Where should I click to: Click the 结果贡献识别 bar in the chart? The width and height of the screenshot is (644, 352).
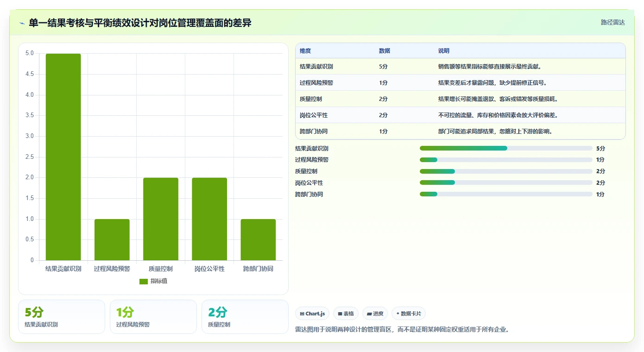[63, 157]
